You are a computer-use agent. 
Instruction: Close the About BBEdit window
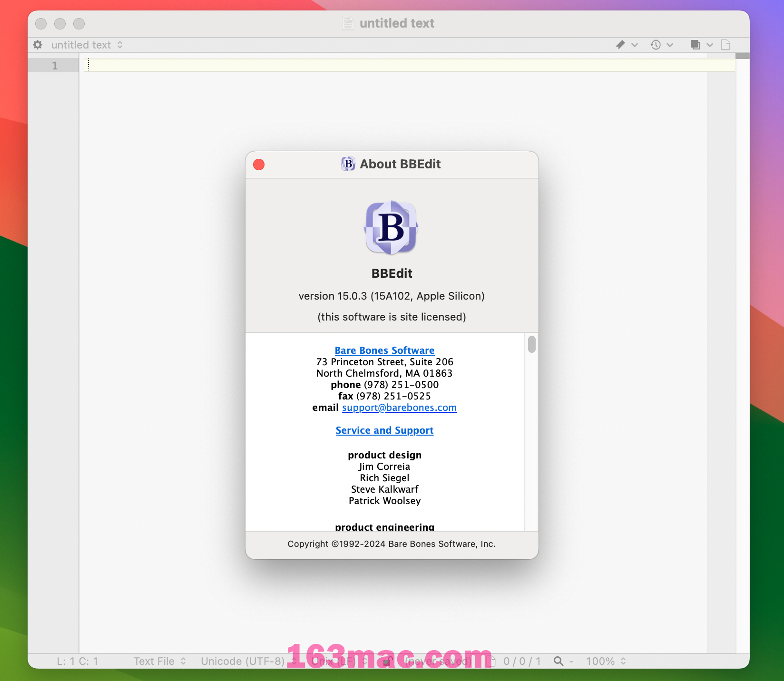[259, 165]
